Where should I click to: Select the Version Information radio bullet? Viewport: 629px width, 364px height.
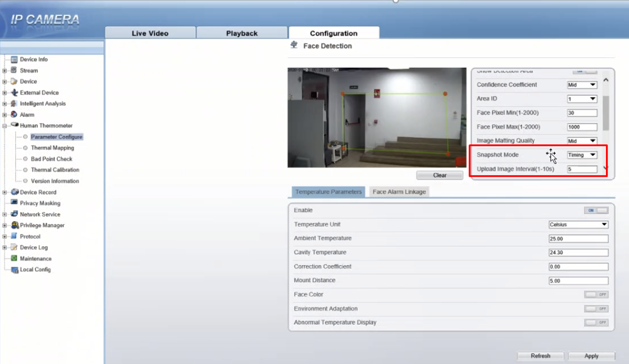tap(25, 181)
